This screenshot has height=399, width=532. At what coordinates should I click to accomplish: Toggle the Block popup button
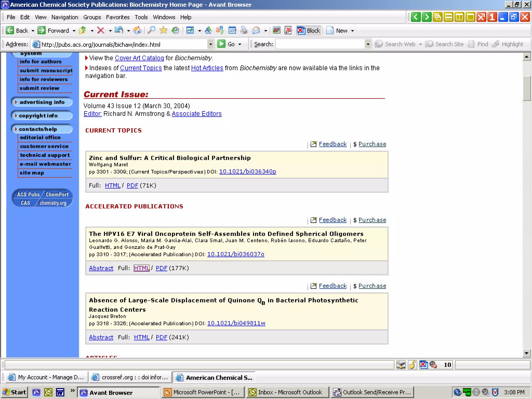coord(309,30)
